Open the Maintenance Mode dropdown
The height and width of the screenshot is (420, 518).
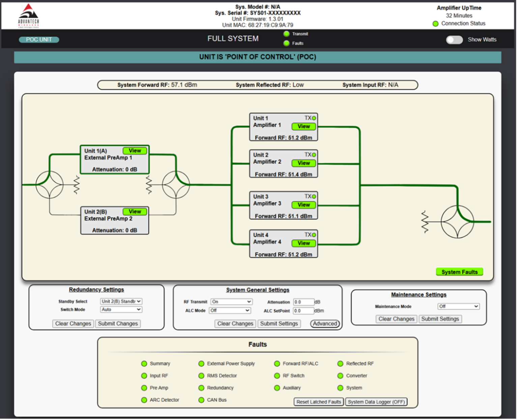(x=458, y=306)
